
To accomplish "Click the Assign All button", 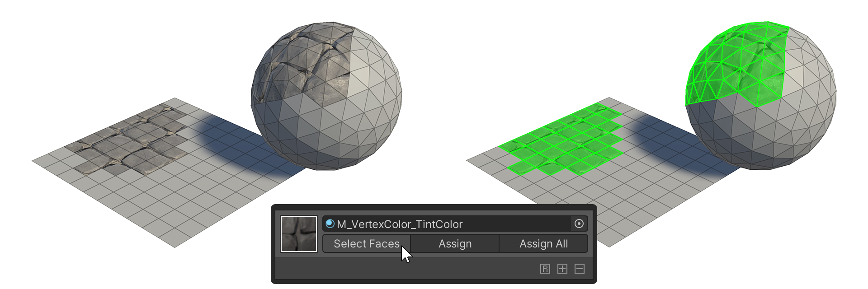I will (x=543, y=244).
